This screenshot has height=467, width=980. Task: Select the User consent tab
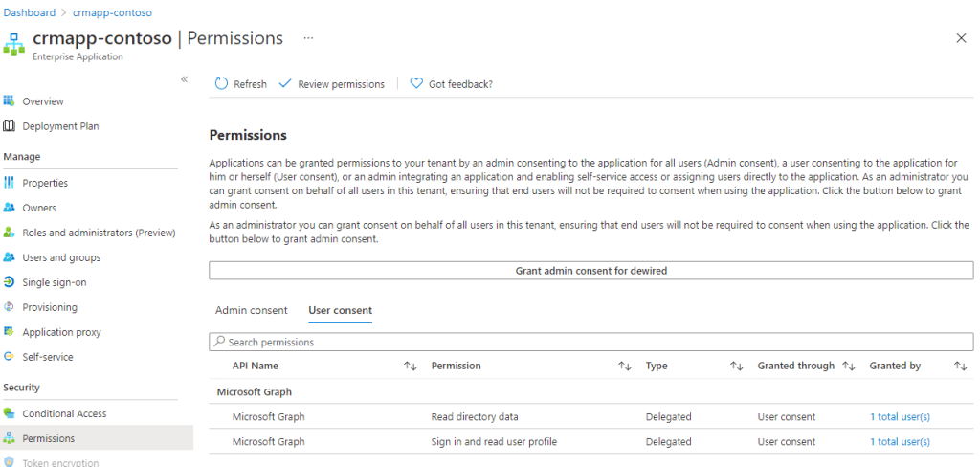tap(340, 310)
